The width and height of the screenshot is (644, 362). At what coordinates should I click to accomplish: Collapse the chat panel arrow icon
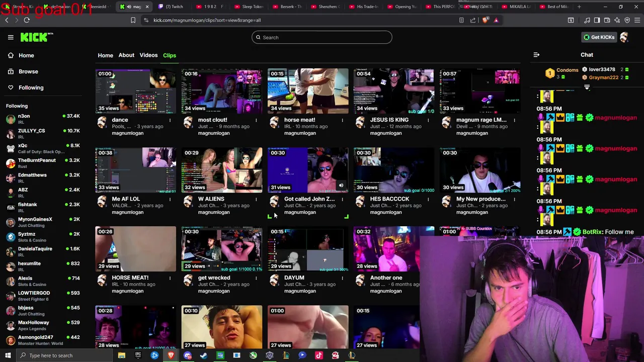click(536, 55)
